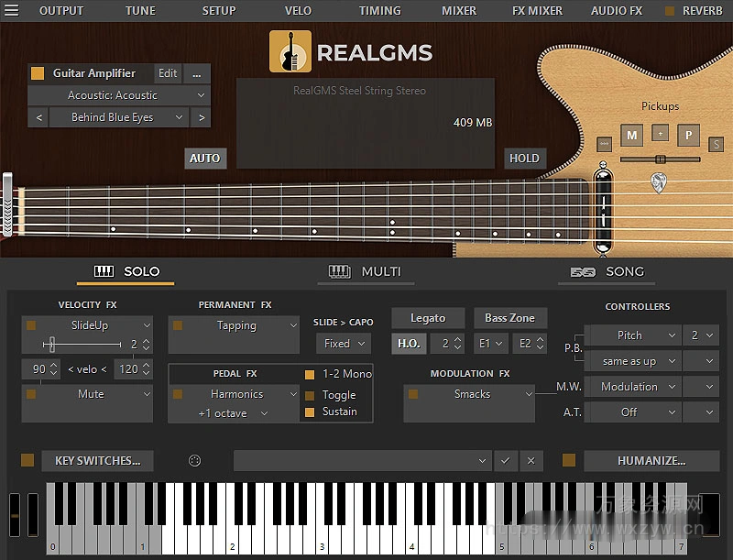Click the '...' icon beside the pickups
733x560 pixels.
tap(604, 144)
